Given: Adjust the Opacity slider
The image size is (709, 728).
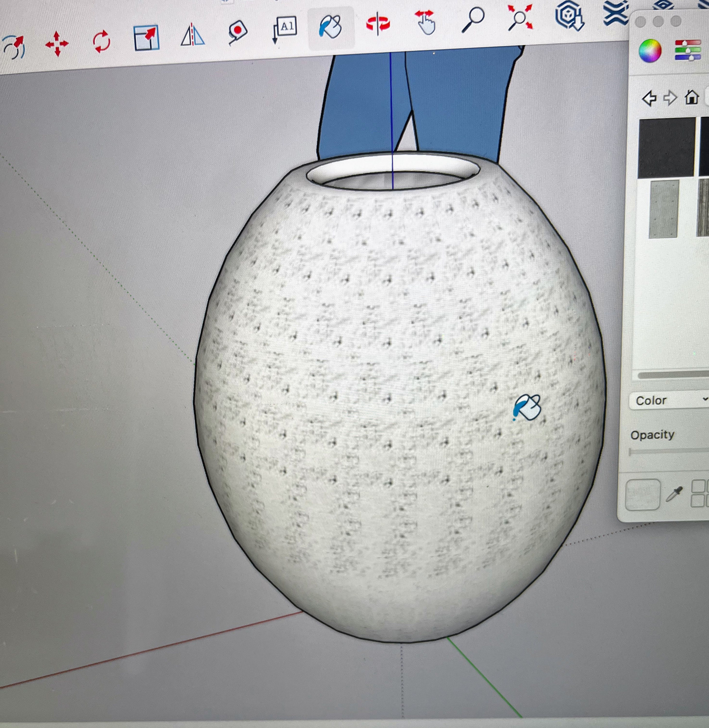Looking at the screenshot, I should pyautogui.click(x=669, y=452).
